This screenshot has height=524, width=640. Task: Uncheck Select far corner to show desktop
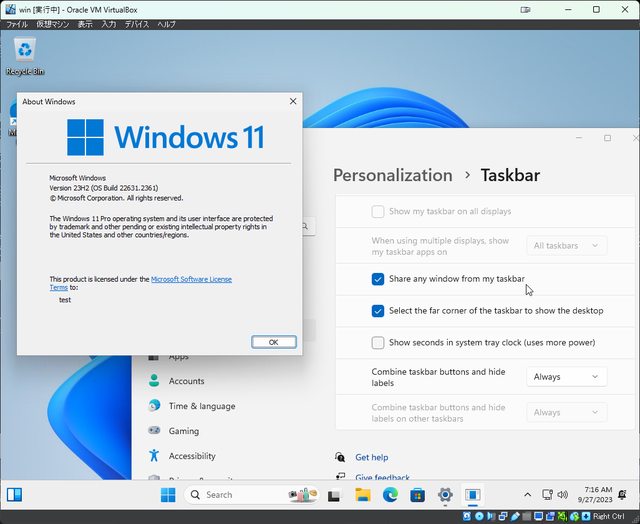[378, 311]
